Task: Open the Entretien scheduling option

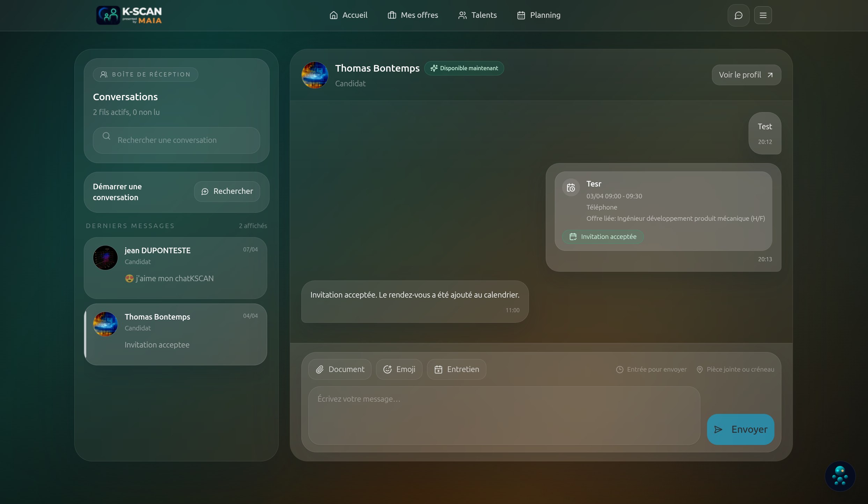Action: point(456,369)
